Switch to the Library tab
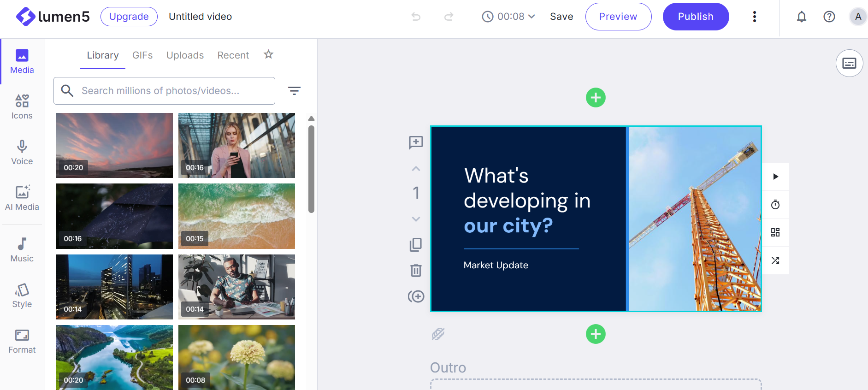Viewport: 868px width, 390px height. [103, 55]
